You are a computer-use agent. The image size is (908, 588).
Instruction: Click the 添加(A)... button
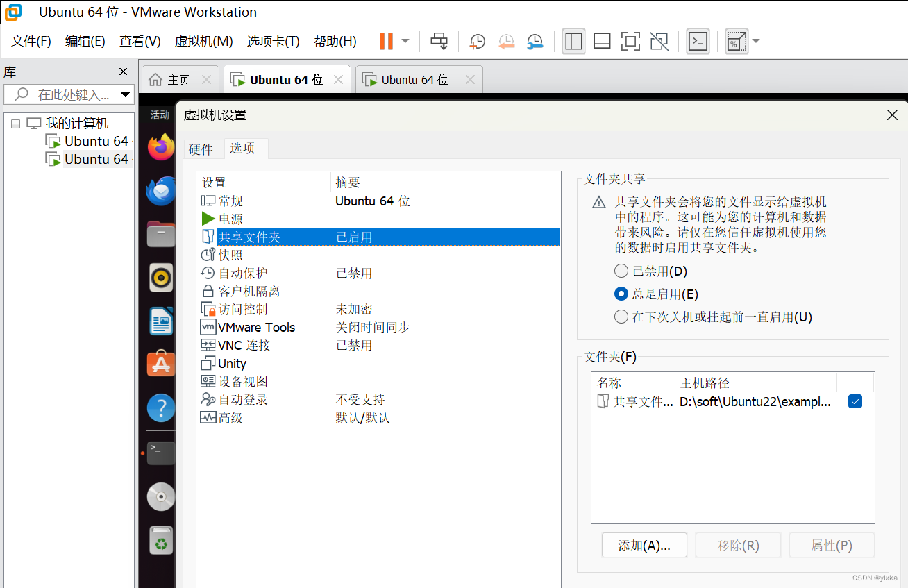tap(644, 546)
